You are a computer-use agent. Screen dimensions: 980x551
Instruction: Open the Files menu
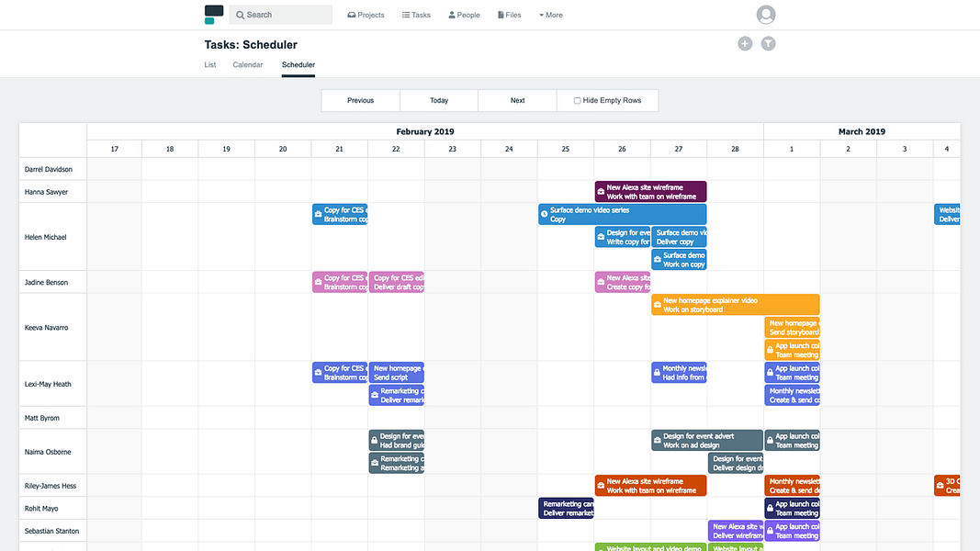pos(510,15)
